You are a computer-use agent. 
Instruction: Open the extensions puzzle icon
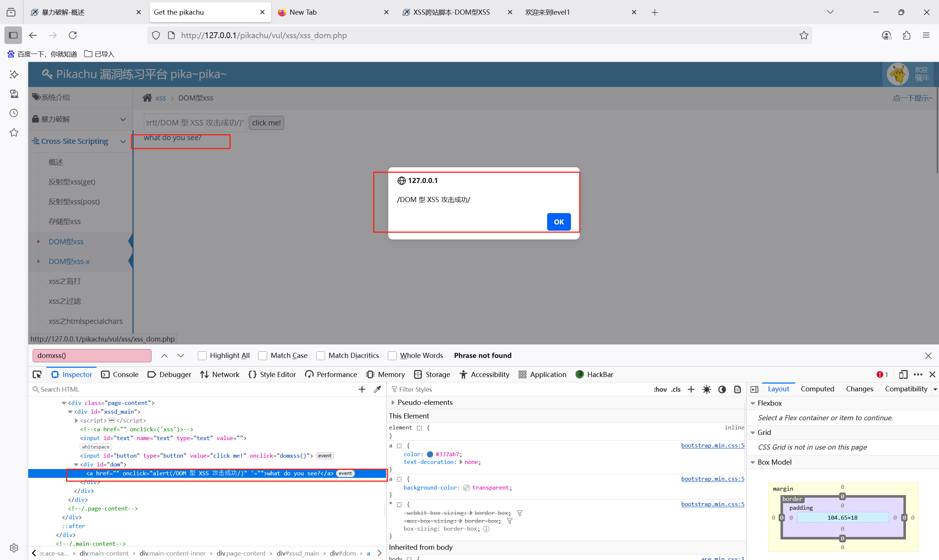pos(907,35)
